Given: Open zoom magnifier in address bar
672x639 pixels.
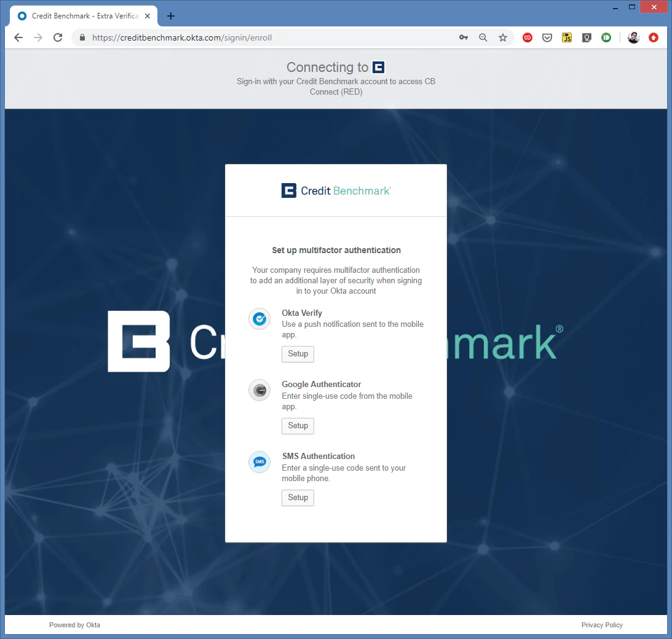Looking at the screenshot, I should 483,37.
